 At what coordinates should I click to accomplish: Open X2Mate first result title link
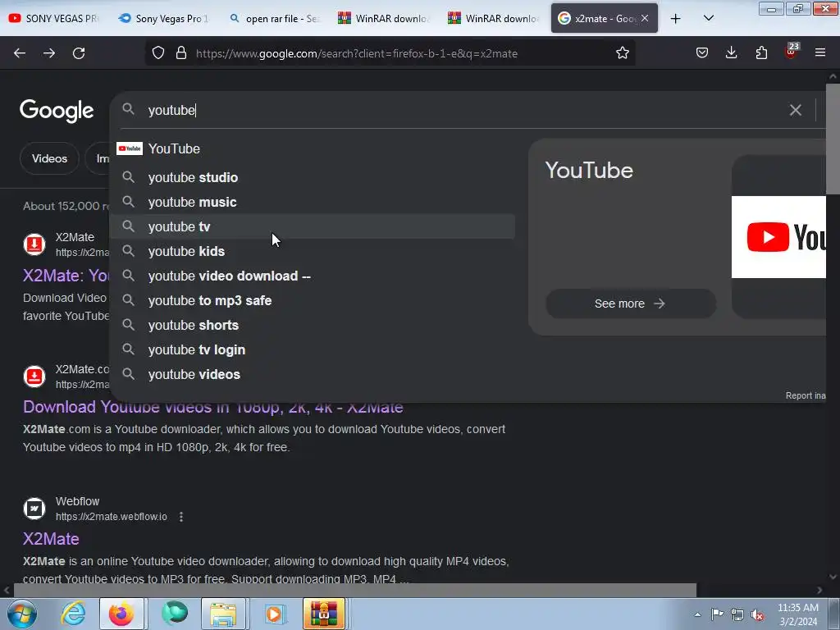click(x=66, y=276)
